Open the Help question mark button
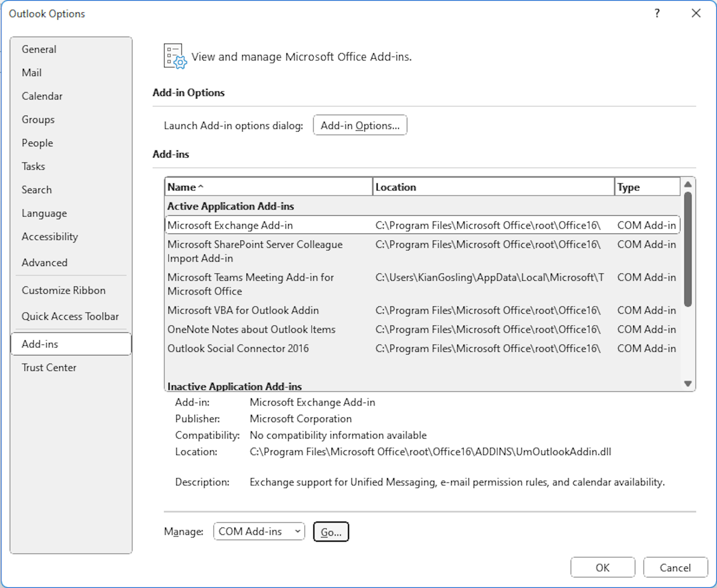The height and width of the screenshot is (588, 717). click(657, 13)
